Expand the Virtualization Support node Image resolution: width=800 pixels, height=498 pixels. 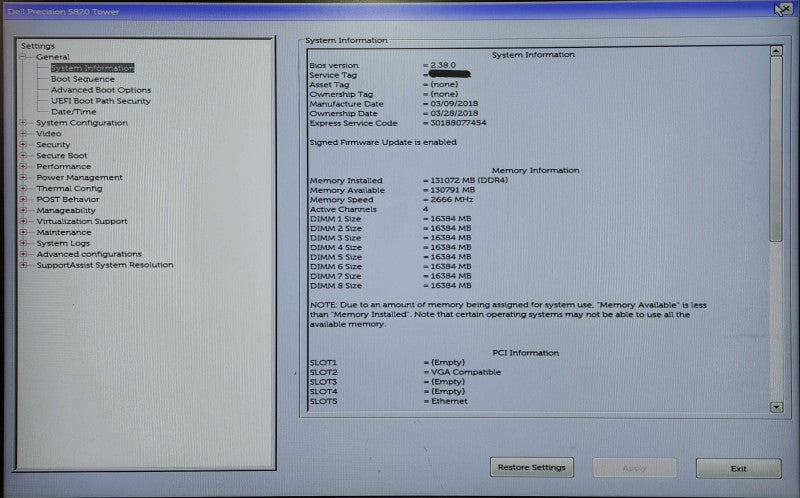tap(22, 221)
